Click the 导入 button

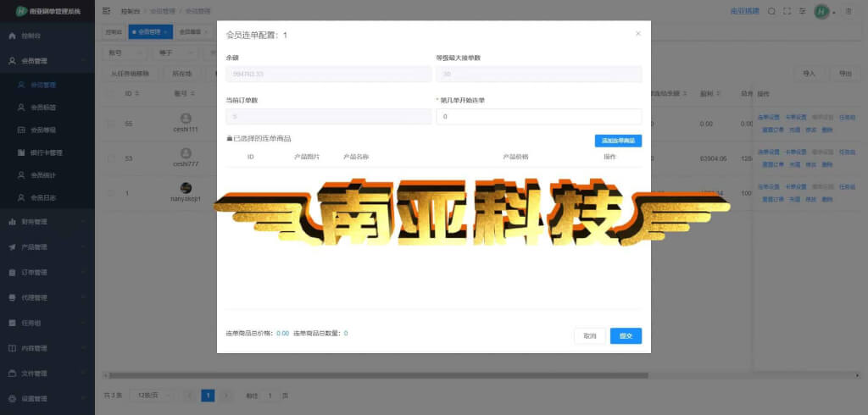[x=810, y=73]
